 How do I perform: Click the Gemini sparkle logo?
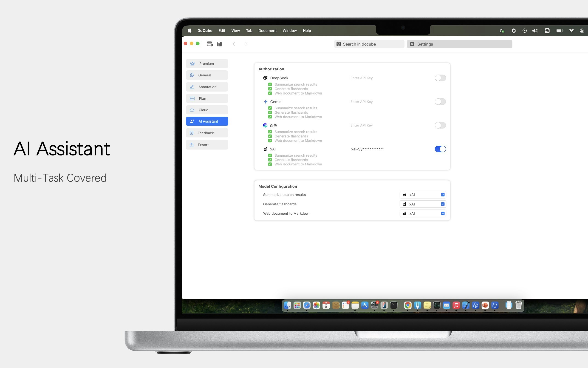click(265, 101)
